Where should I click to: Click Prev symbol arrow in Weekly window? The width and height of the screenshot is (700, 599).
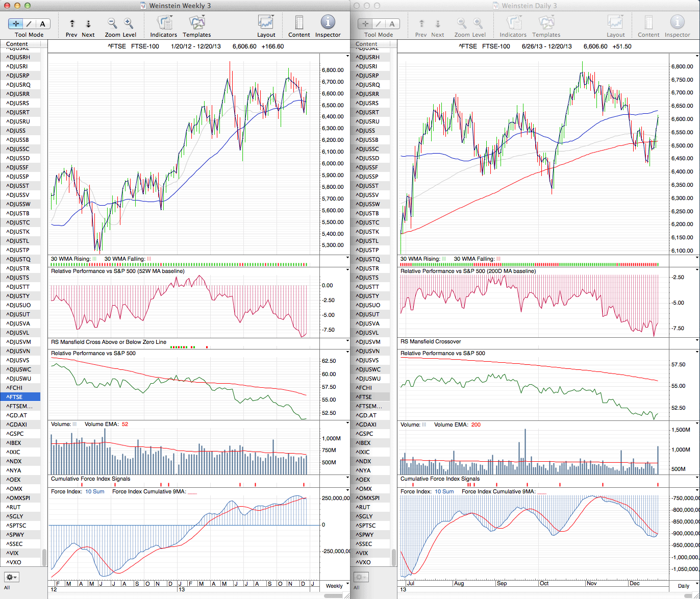click(72, 23)
